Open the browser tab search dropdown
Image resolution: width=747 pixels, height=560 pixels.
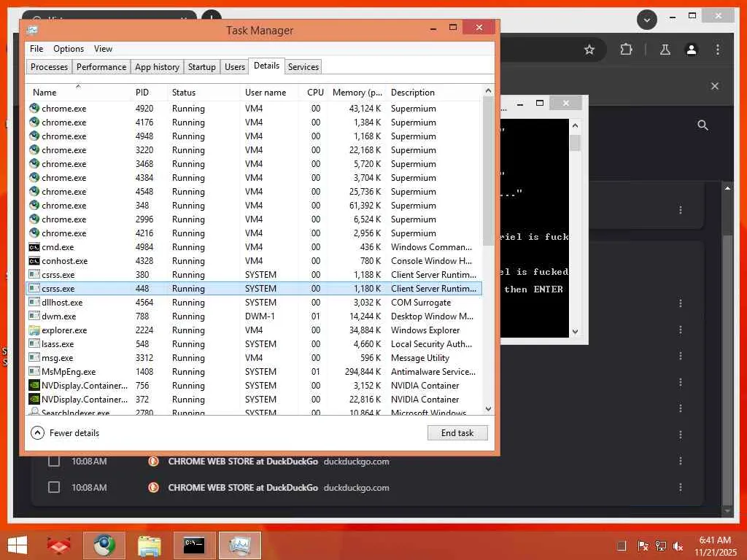click(647, 20)
